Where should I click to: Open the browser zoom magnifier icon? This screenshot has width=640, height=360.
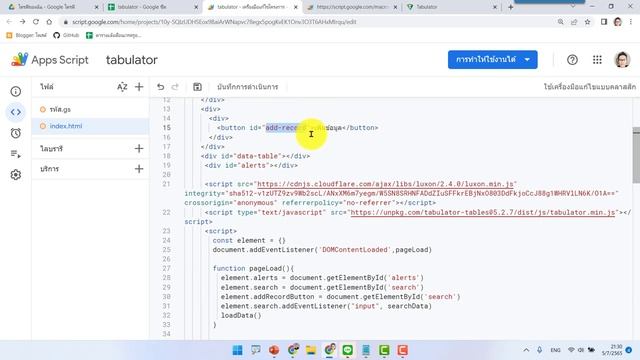pyautogui.click(x=561, y=22)
